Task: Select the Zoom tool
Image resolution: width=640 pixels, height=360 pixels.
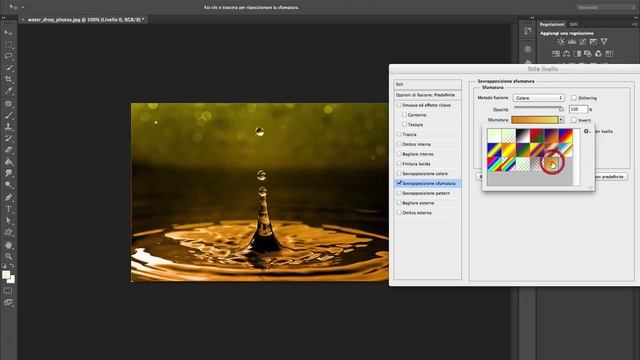Action: pyautogui.click(x=9, y=256)
